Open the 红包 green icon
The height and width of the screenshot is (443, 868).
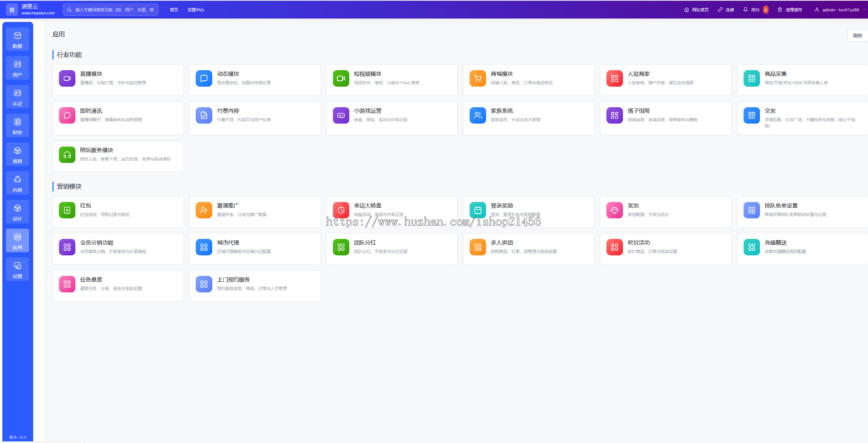[x=67, y=210]
